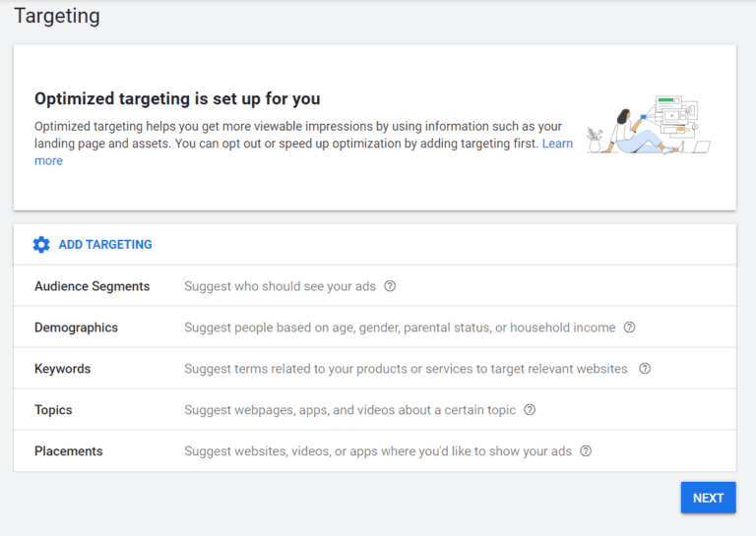Image resolution: width=756 pixels, height=536 pixels.
Task: Select the Audience Segments targeting option
Action: click(92, 286)
